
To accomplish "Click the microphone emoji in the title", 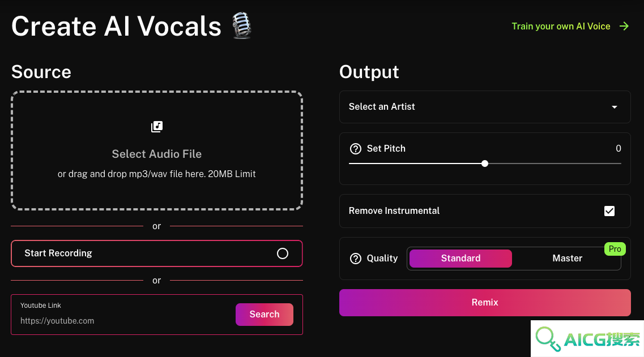I will click(241, 25).
